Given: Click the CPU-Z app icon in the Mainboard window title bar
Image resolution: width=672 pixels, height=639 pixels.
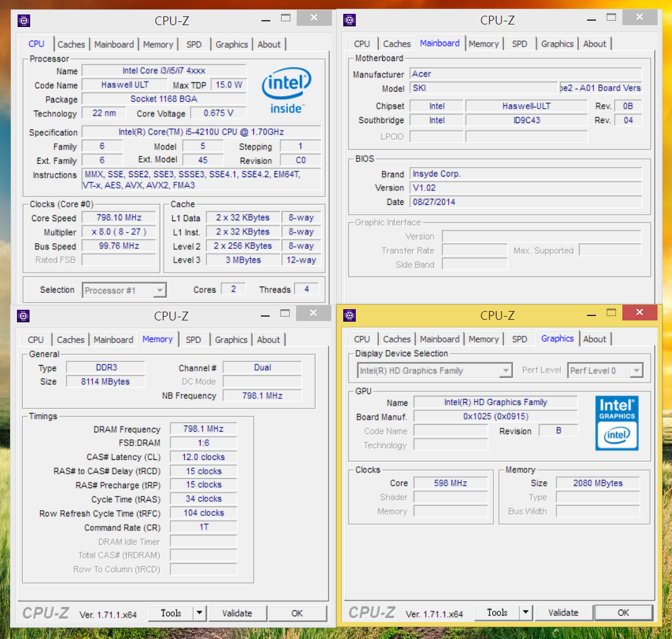Looking at the screenshot, I should coord(350,20).
